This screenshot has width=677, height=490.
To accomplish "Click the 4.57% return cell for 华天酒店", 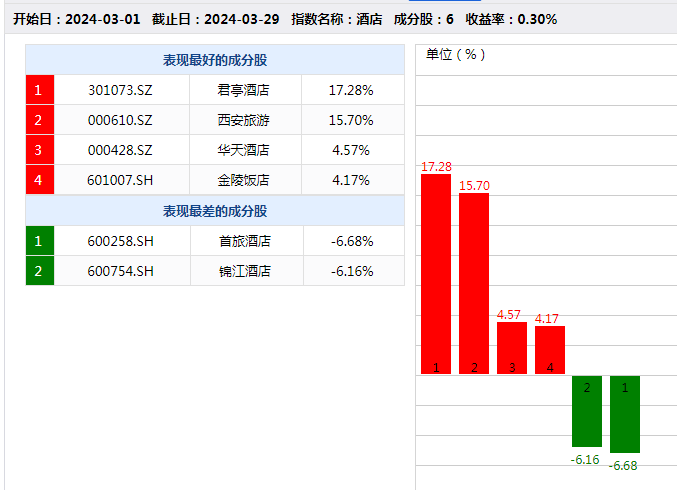I will [x=350, y=150].
